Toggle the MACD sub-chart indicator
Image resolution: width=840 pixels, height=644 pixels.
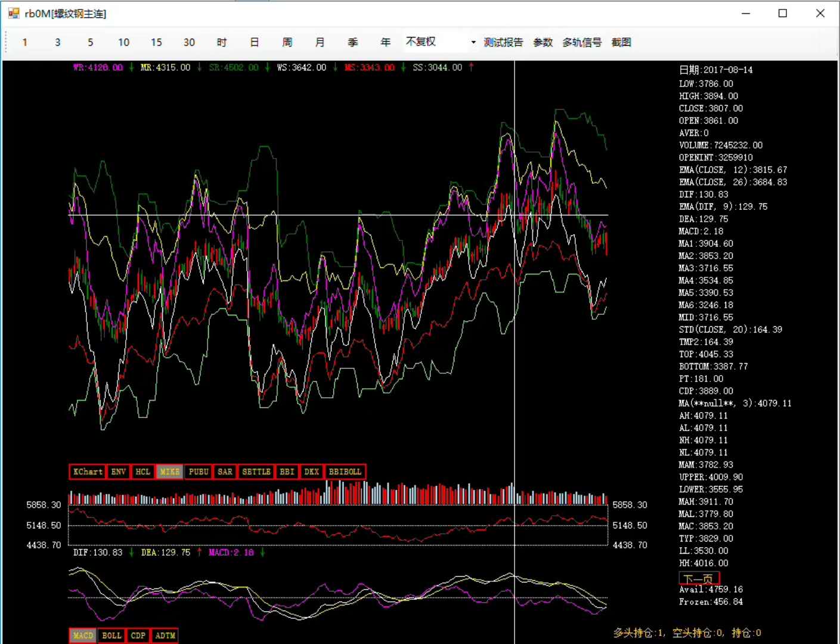coord(83,636)
